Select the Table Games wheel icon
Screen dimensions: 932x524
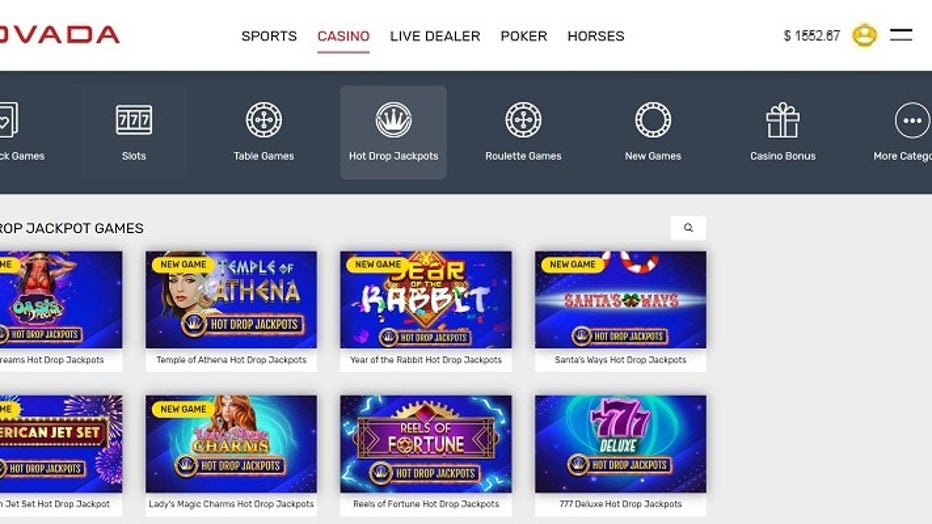pos(264,120)
